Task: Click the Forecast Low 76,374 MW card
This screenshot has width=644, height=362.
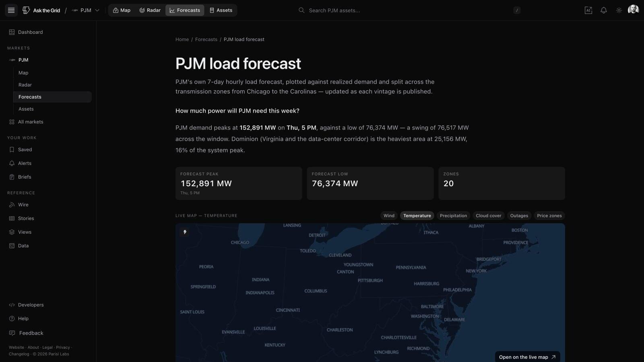Action: [370, 183]
